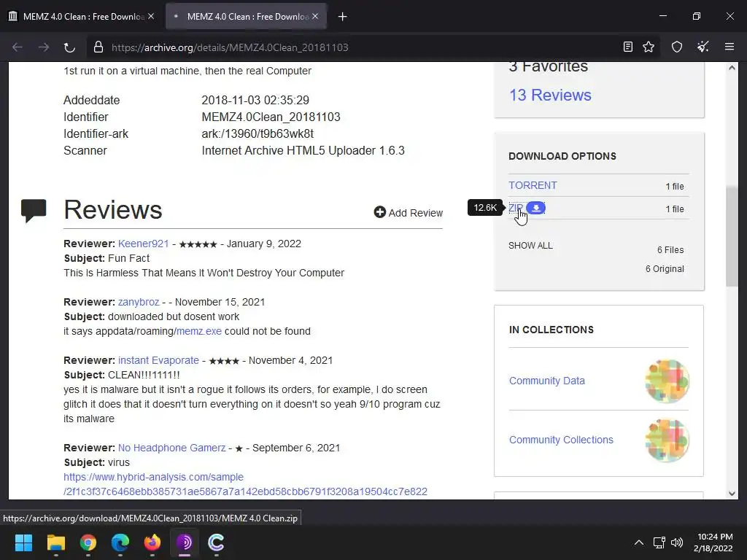Close the first MEMZ 4.0 Clean tab
Screen dimensions: 747x560
(151, 16)
